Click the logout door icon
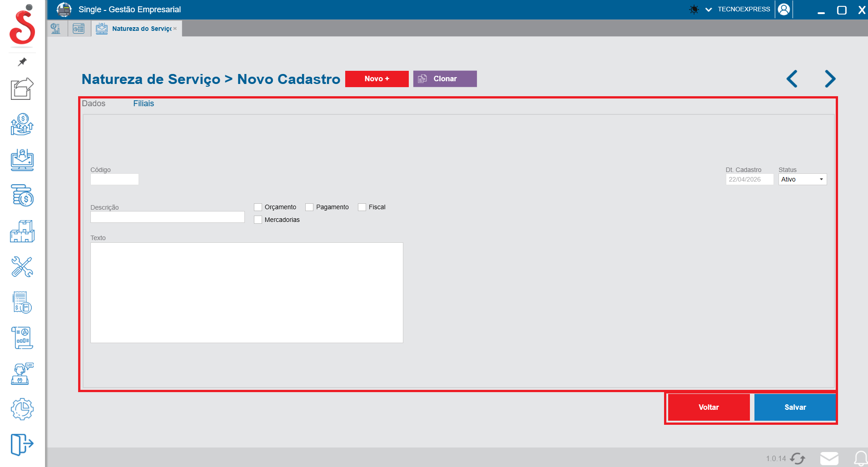The image size is (868, 467). coord(22,444)
